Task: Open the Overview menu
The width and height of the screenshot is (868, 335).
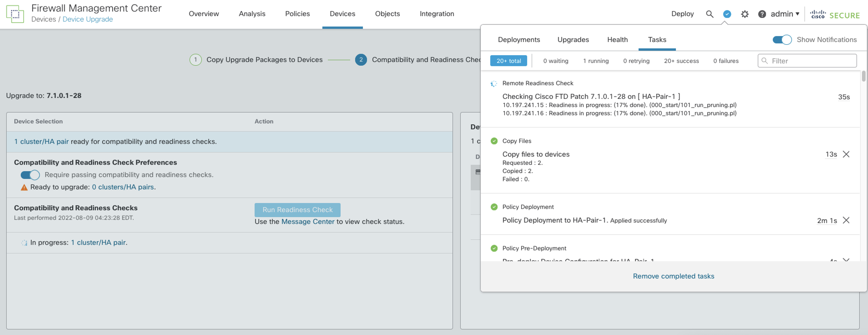Action: (x=204, y=14)
